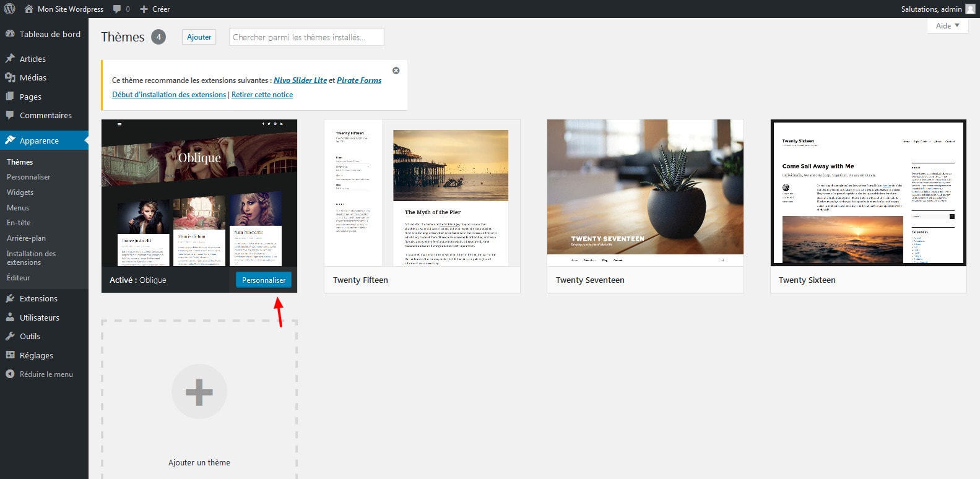
Task: Click the Outils wrench icon
Action: (x=10, y=336)
